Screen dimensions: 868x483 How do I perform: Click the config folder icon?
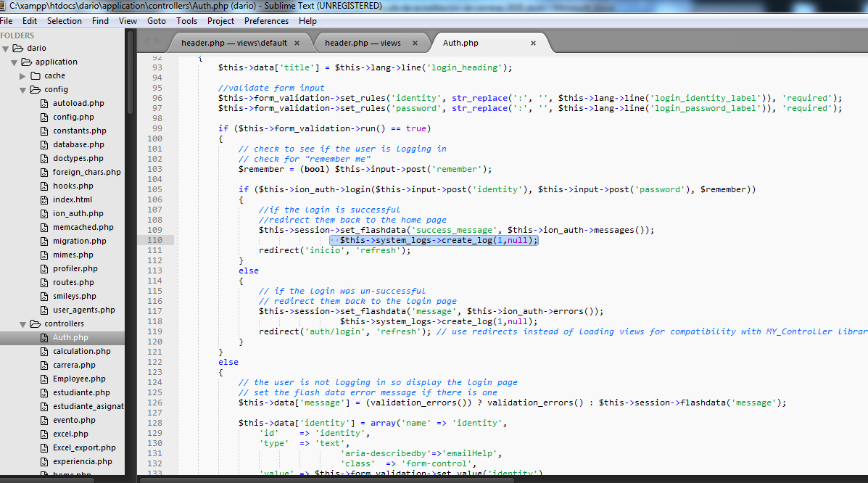36,90
